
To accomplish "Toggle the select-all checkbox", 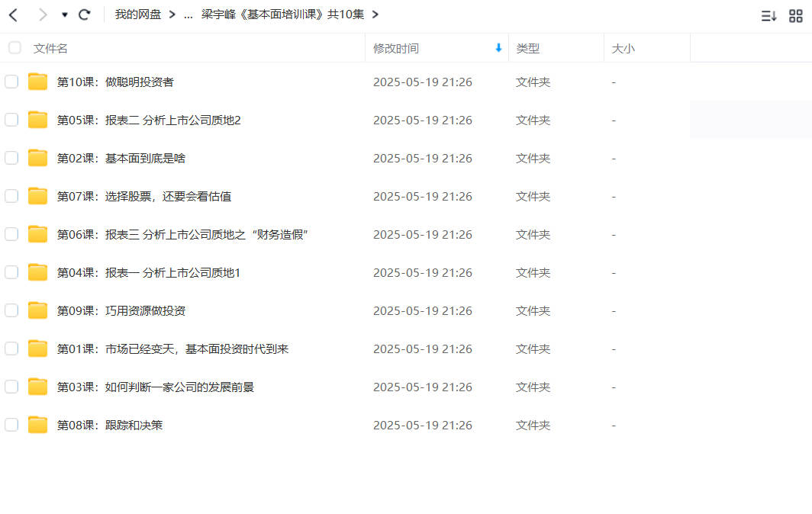I will [x=14, y=47].
